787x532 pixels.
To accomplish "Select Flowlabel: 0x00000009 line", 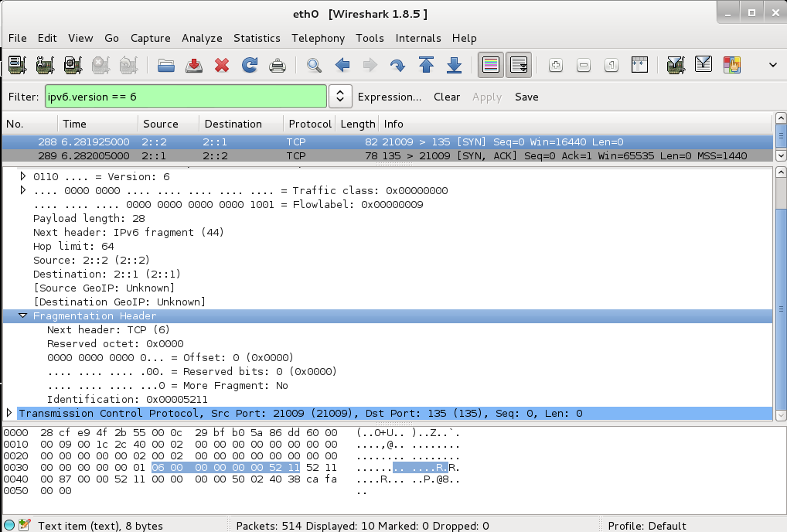I will (228, 204).
